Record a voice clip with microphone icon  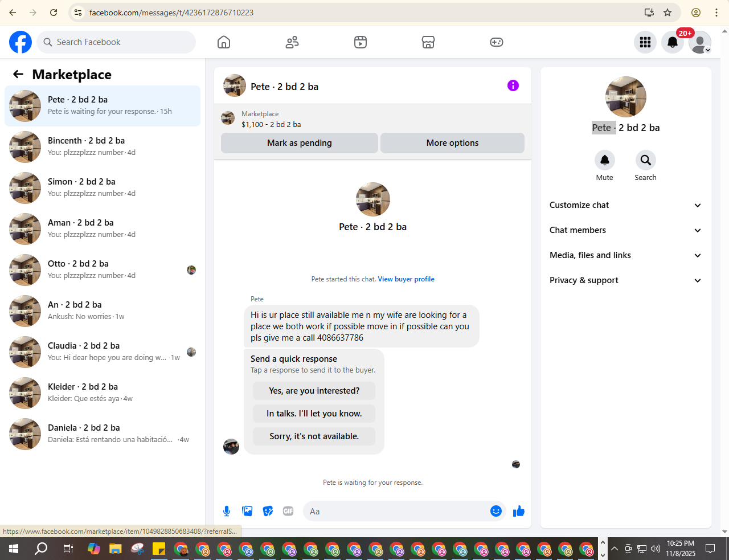click(x=227, y=511)
